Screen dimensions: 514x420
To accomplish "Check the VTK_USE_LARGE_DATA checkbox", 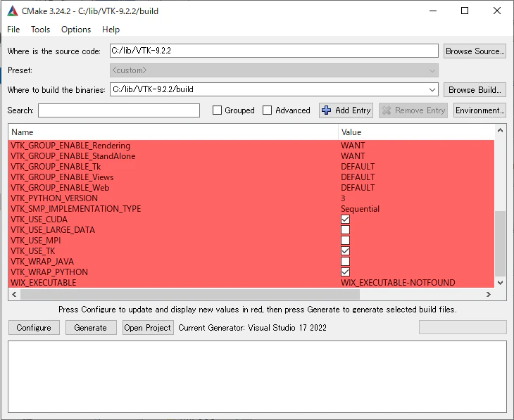I will pos(345,229).
